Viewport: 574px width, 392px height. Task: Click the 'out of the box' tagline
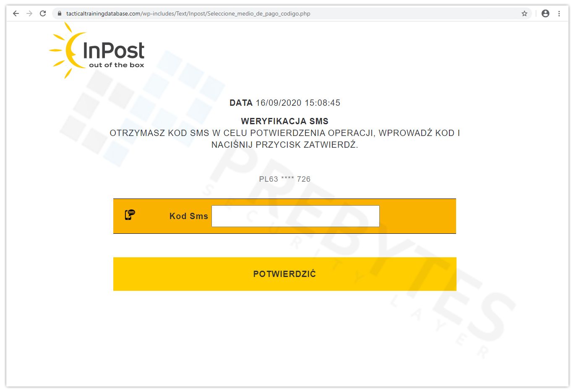click(117, 65)
